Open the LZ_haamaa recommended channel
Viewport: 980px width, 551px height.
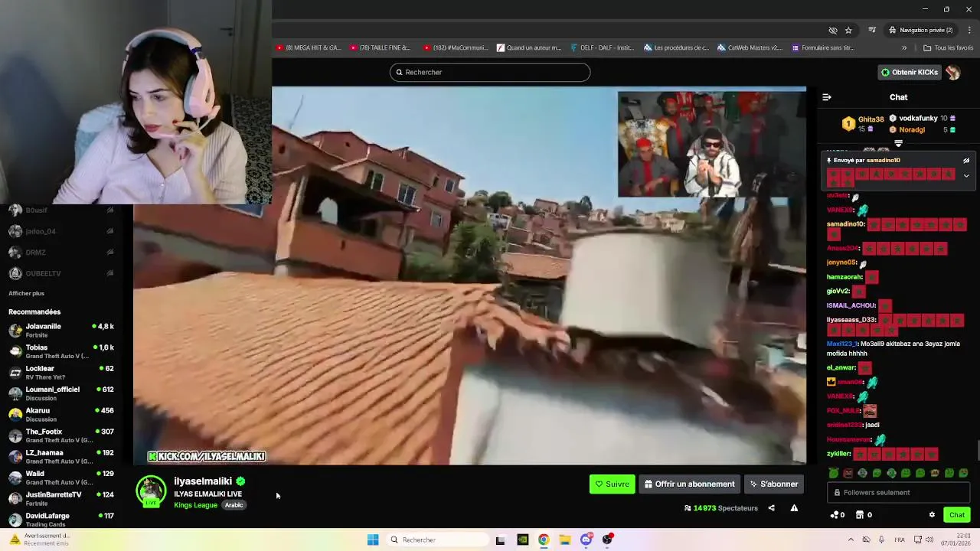(x=61, y=457)
